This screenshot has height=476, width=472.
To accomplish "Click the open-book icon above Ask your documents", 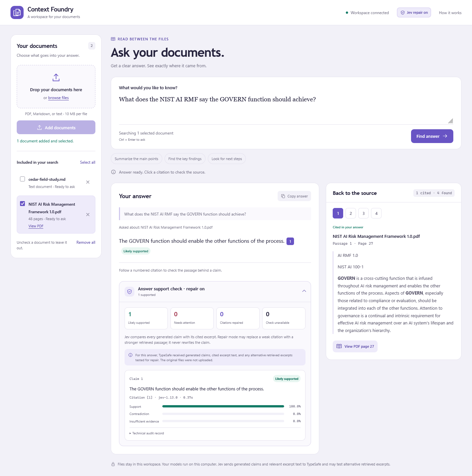I will (x=113, y=39).
